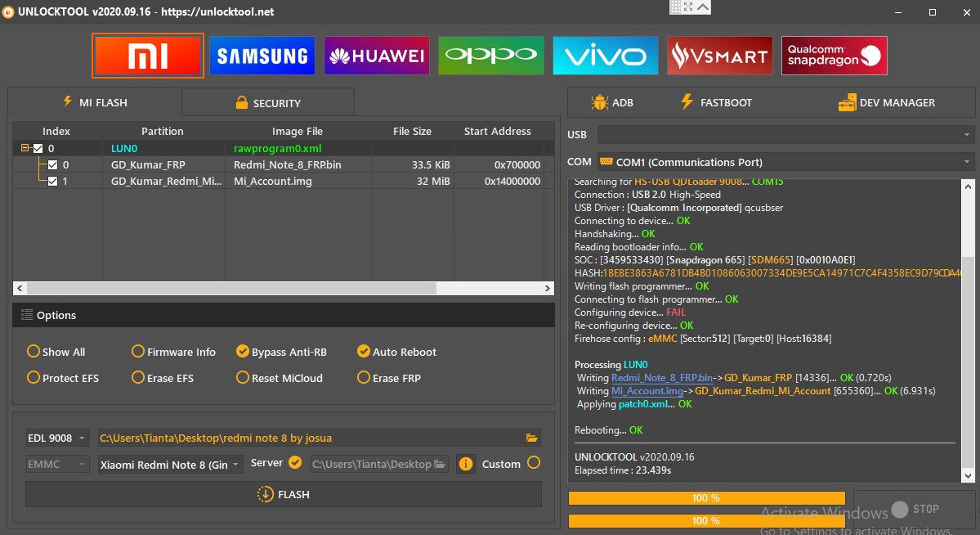Disable the Bypass Anti-RB option
Screen dimensions: 980x535
tap(281, 352)
